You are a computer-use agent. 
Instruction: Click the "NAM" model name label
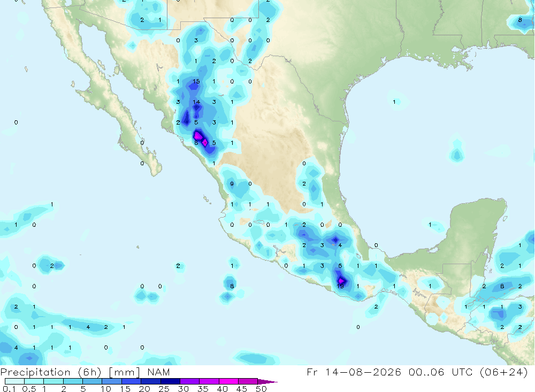click(x=159, y=372)
